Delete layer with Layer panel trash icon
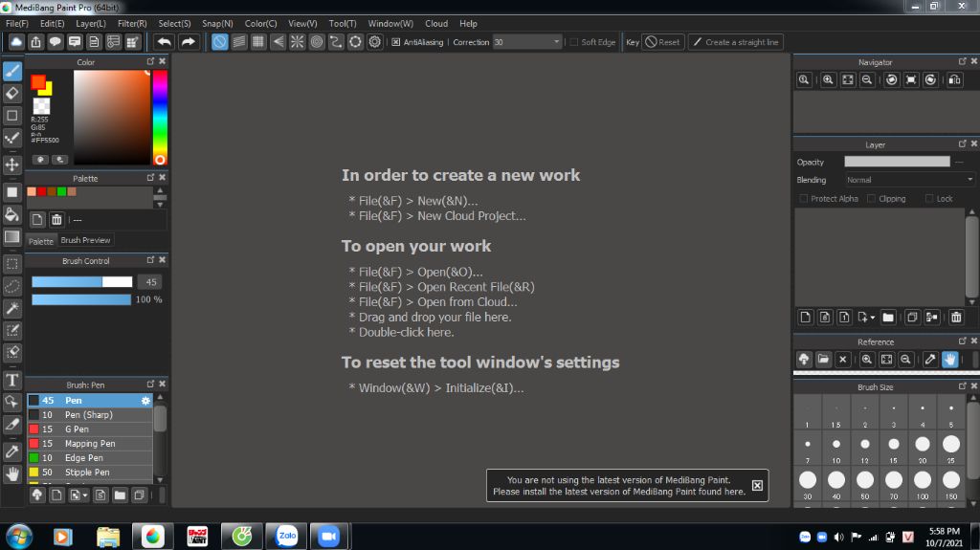Viewport: 980px width, 550px height. click(x=956, y=317)
